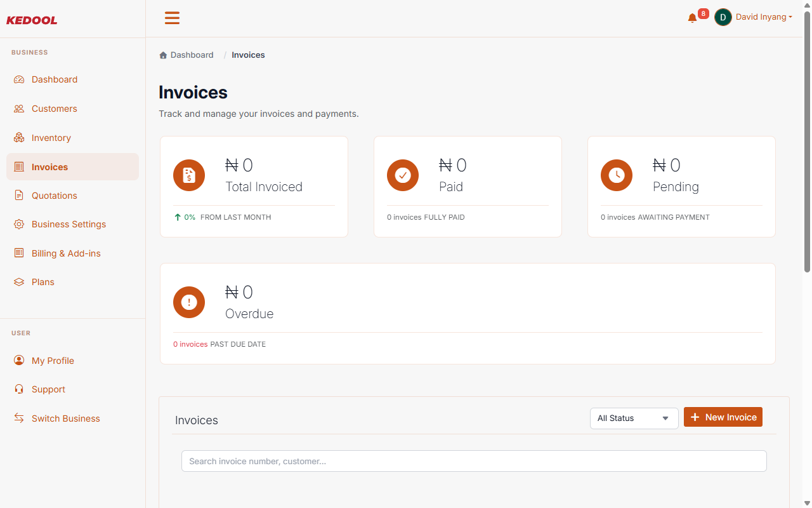
Task: Open Dashboard in the sidebar
Action: (73, 79)
